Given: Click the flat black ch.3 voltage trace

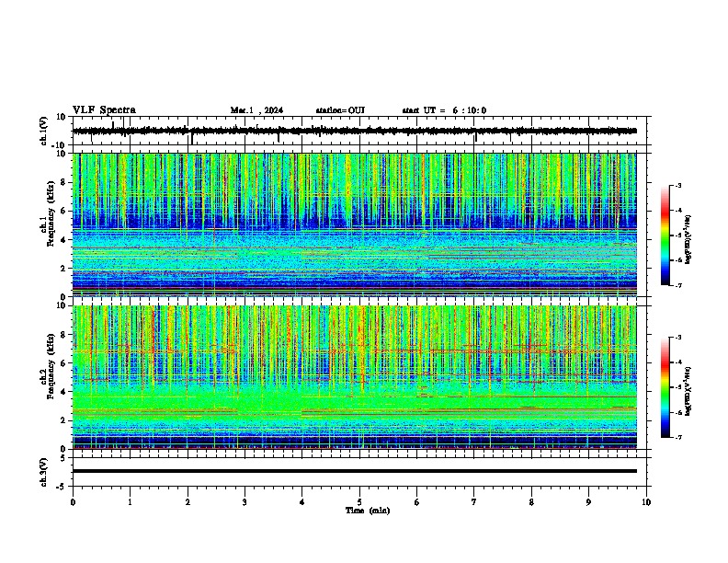Looking at the screenshot, I should 355,471.
